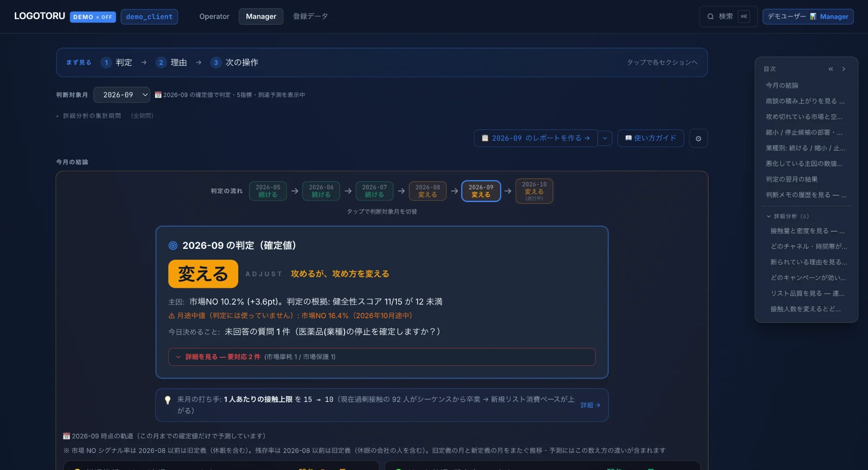Open the 使い方ガイド button
The image size is (868, 470).
pyautogui.click(x=651, y=138)
